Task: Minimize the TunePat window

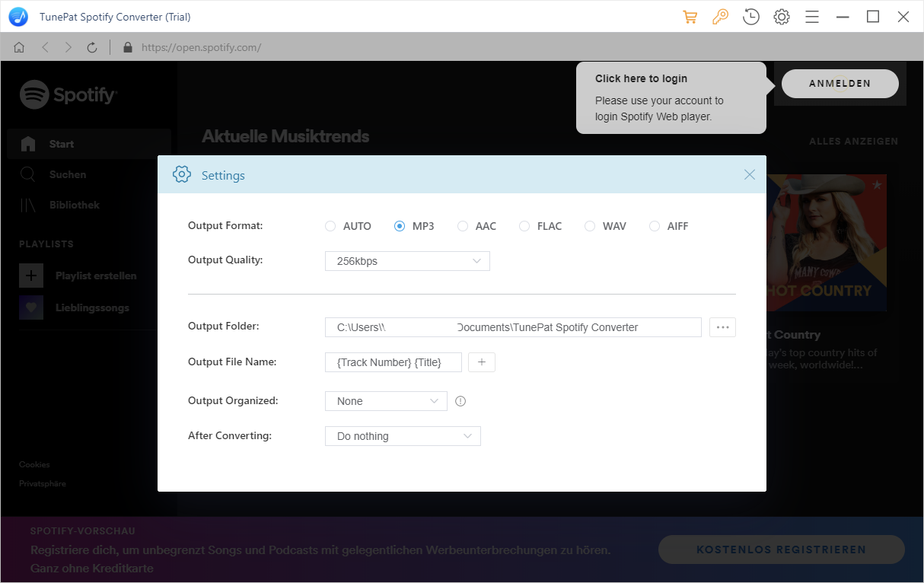Action: point(843,17)
